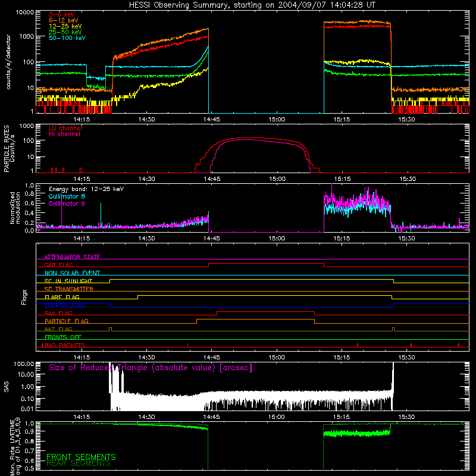Click the Flags axis label
The height and width of the screenshot is (476, 476).
tap(24, 297)
